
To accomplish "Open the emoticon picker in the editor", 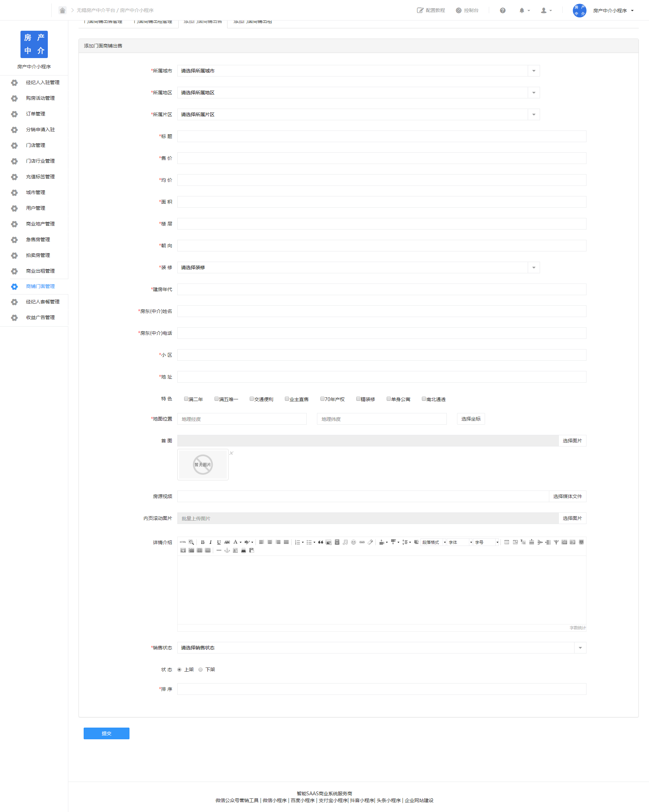I will click(x=353, y=542).
